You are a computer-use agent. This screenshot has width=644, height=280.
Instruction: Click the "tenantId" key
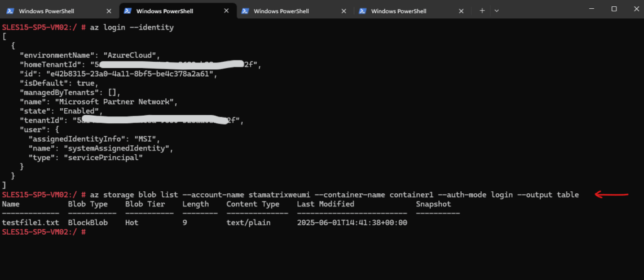tap(42, 121)
